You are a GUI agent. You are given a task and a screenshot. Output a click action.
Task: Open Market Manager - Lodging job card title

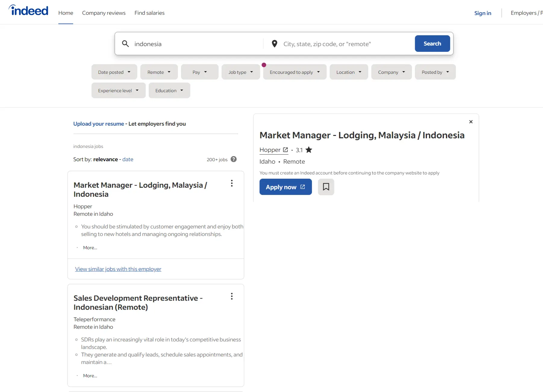pos(140,190)
